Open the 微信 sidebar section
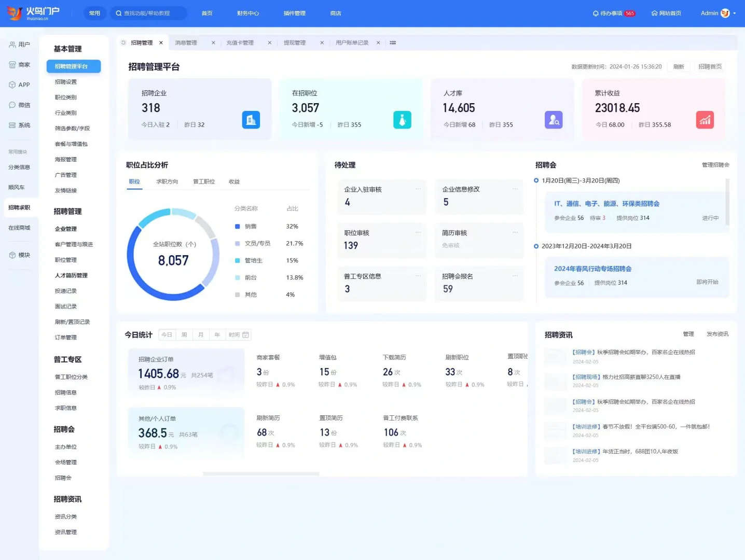Screen dimensions: 745x560 point(20,105)
